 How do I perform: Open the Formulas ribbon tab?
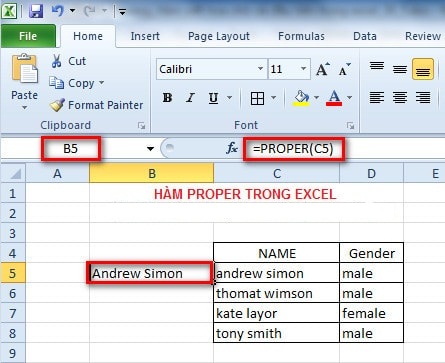[301, 36]
